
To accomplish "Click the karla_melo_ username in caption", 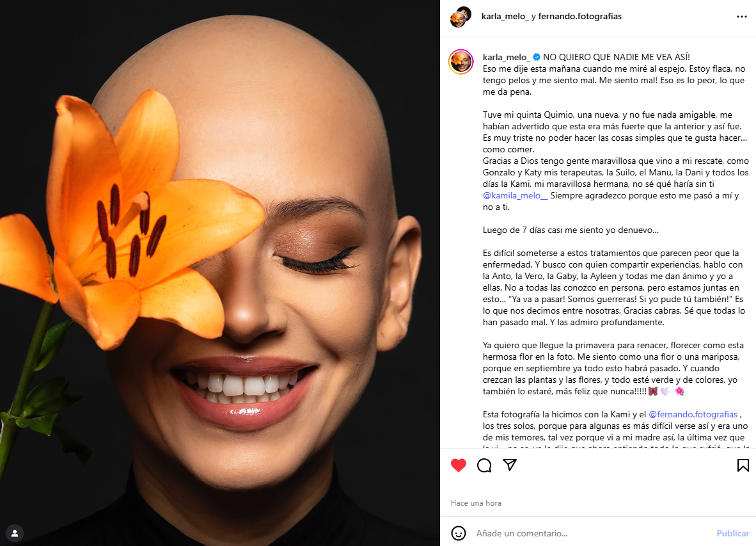I will coord(507,57).
